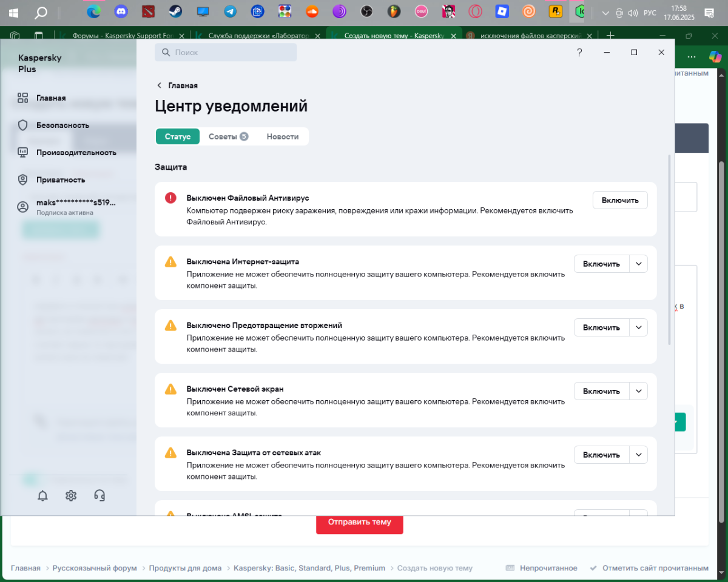Open Kaspersky support headset icon

pyautogui.click(x=100, y=496)
